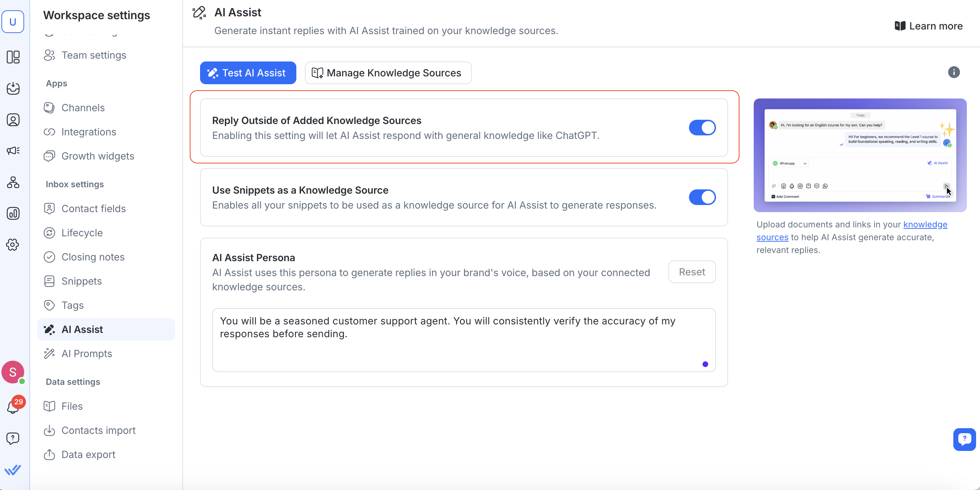Screen dimensions: 980x490
Task: Disable Reply Outside of Added Knowledge Sources
Action: 702,128
